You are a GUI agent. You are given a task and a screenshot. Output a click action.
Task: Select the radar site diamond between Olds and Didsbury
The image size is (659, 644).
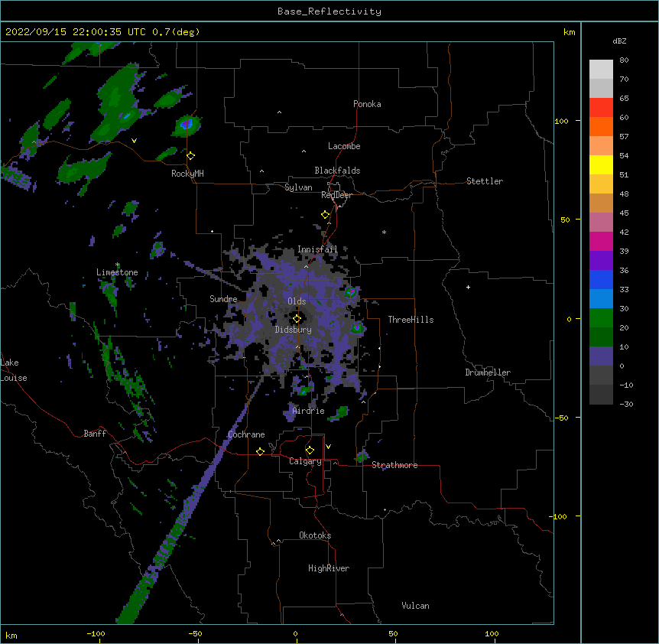(x=297, y=319)
